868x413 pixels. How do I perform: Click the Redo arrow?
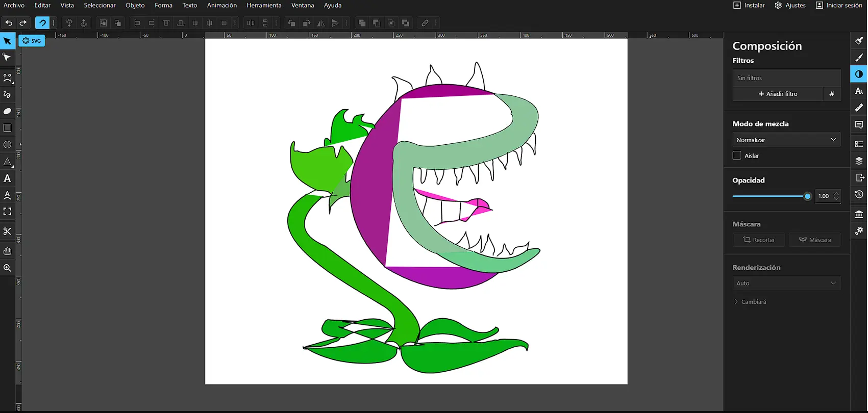pyautogui.click(x=23, y=23)
